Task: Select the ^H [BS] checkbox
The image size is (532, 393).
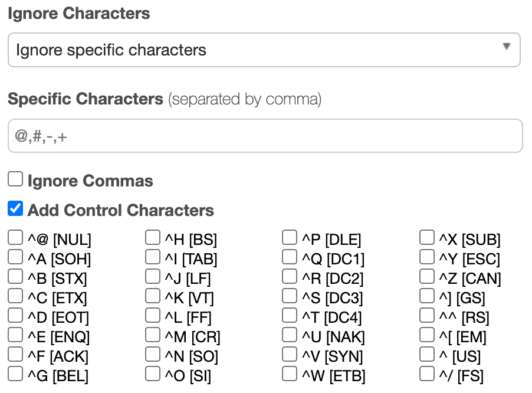Action: coord(153,238)
